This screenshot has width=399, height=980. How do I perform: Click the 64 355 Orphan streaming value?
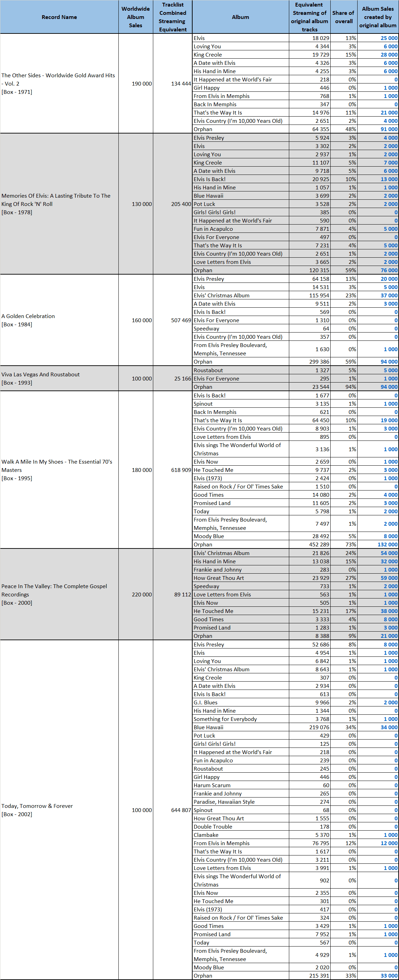click(310, 129)
